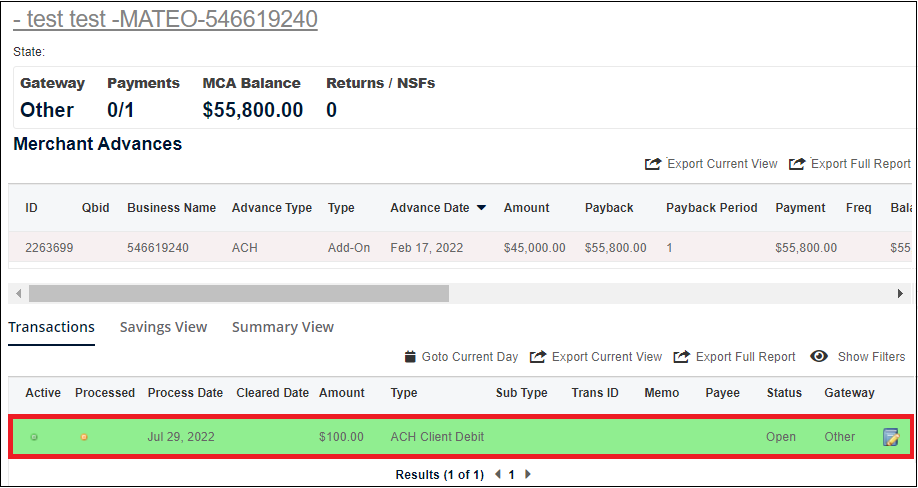The height and width of the screenshot is (488, 918).
Task: Sort advances by Qbid column header
Action: 95,208
